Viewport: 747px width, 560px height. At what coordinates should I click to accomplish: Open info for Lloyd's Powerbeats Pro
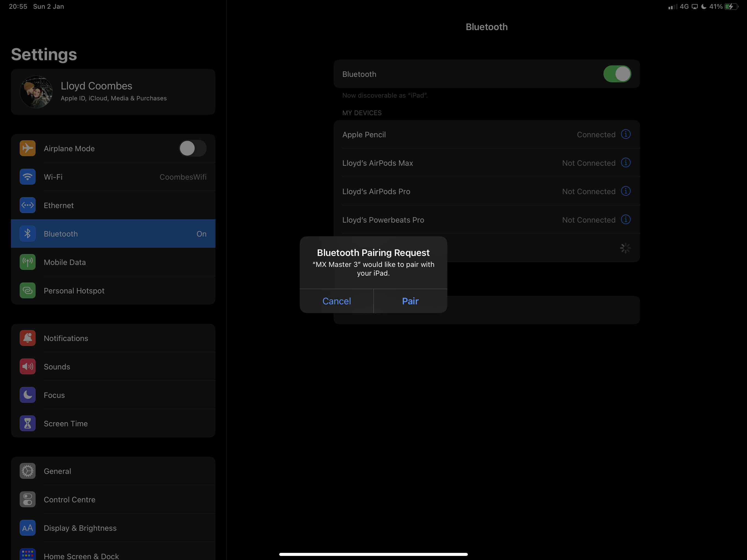point(625,220)
